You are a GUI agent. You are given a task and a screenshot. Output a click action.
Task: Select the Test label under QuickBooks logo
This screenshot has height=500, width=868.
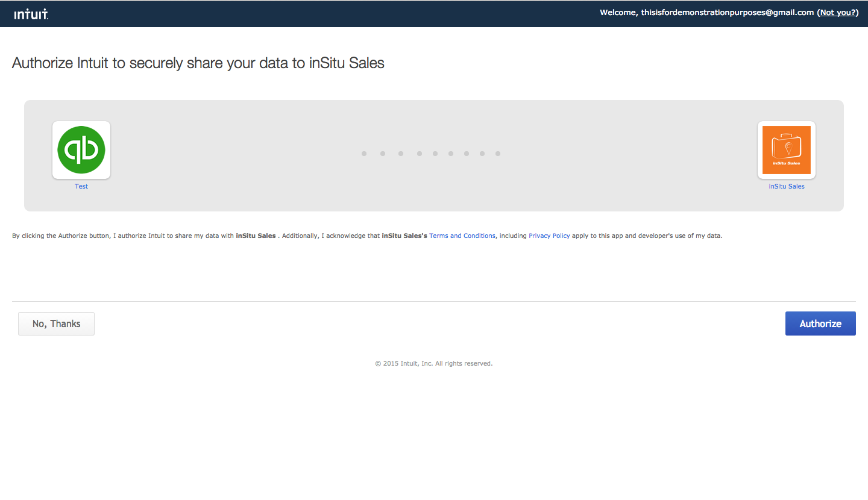click(81, 187)
